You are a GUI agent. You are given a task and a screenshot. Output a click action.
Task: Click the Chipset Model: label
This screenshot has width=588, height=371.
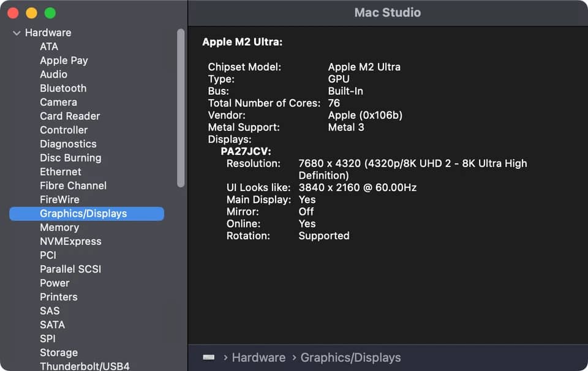point(244,67)
